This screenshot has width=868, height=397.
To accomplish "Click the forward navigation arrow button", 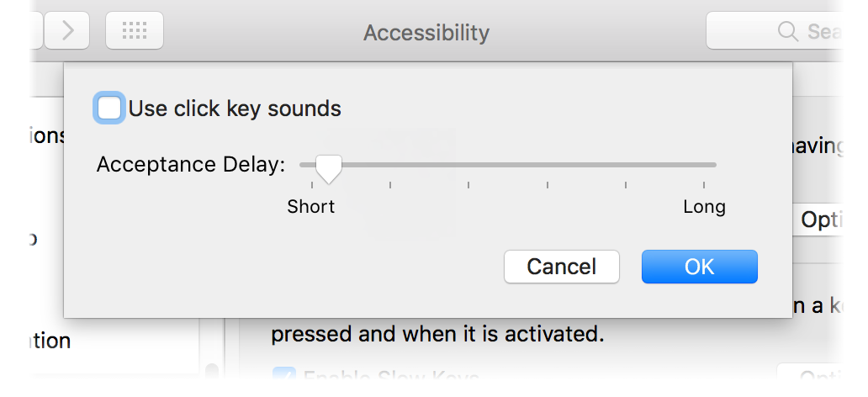I will (x=67, y=30).
